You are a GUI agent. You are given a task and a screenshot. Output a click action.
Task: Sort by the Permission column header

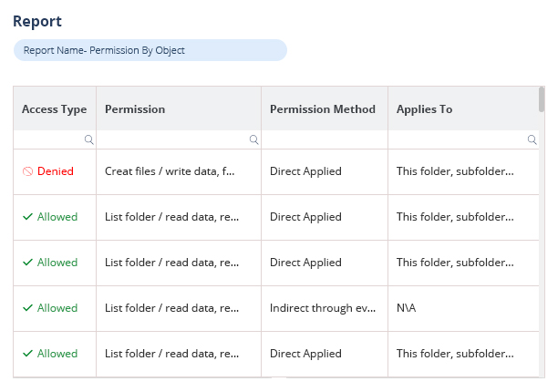(135, 109)
